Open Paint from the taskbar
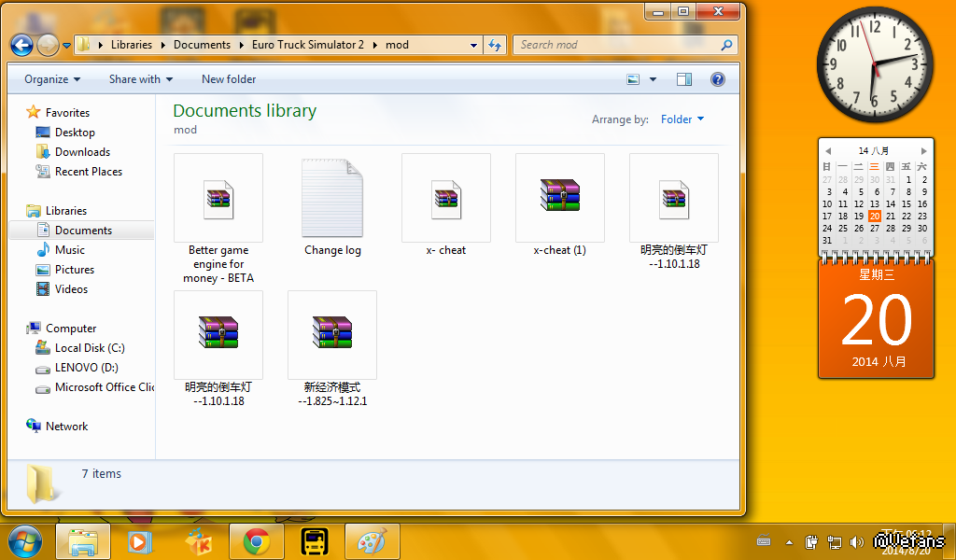 (x=372, y=541)
